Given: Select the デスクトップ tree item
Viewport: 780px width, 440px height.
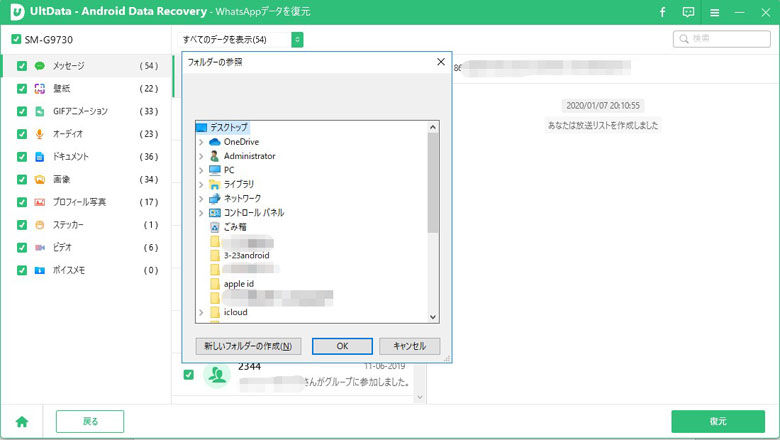Looking at the screenshot, I should coord(229,127).
